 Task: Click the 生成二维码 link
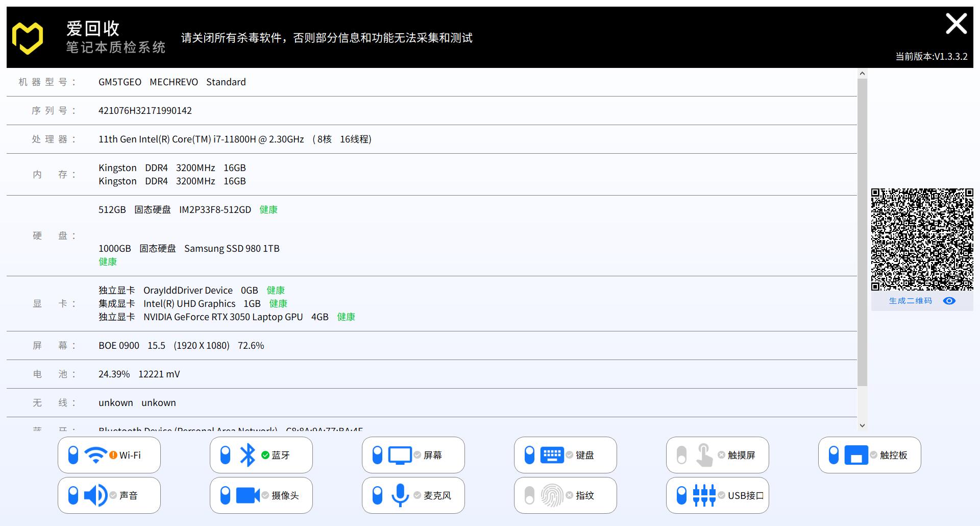910,301
